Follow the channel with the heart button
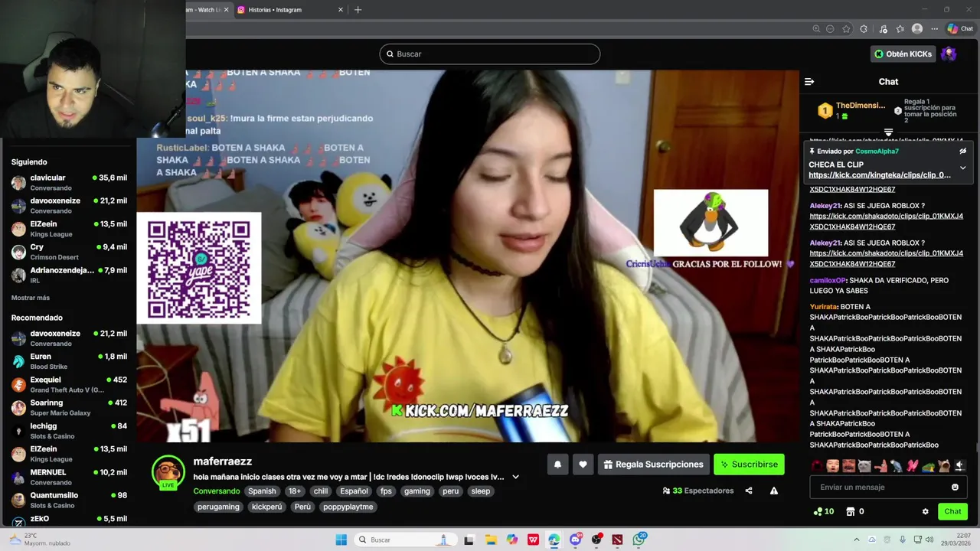 click(583, 465)
